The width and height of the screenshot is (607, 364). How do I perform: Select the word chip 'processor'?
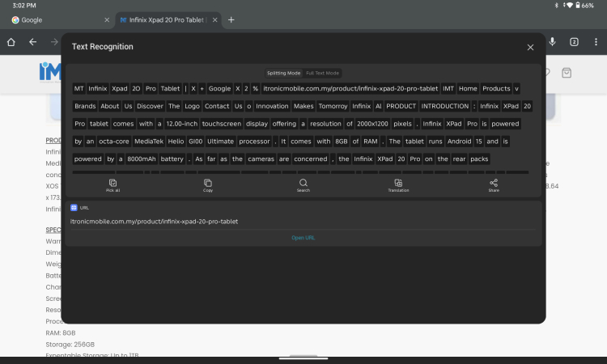(x=254, y=142)
